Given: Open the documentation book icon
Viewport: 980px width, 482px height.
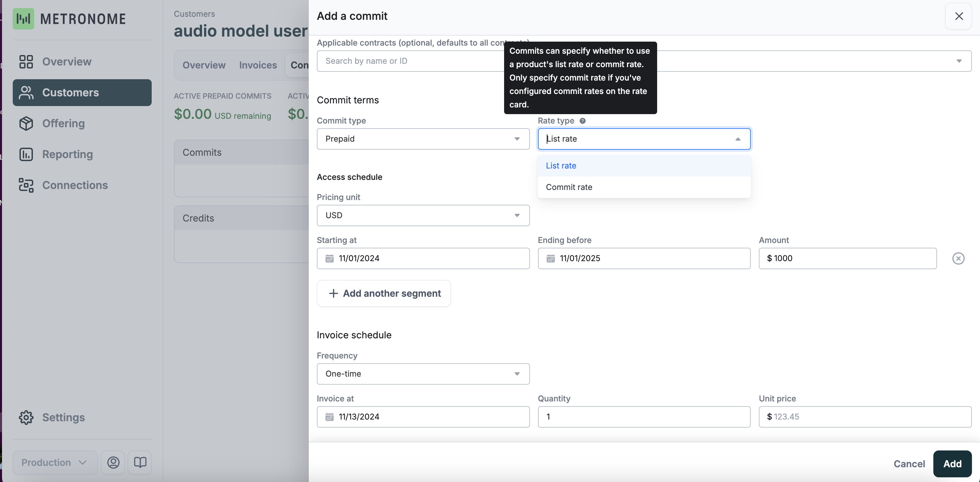Looking at the screenshot, I should pos(140,463).
